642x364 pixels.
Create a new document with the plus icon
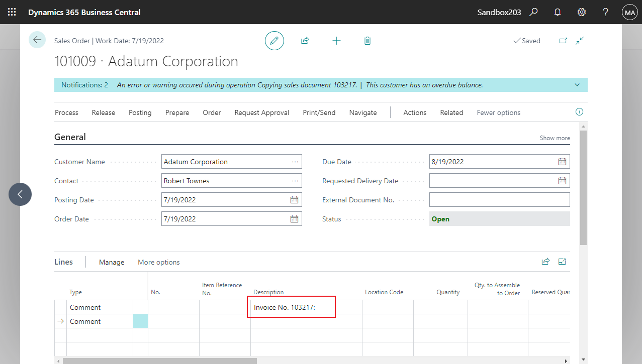tap(336, 40)
